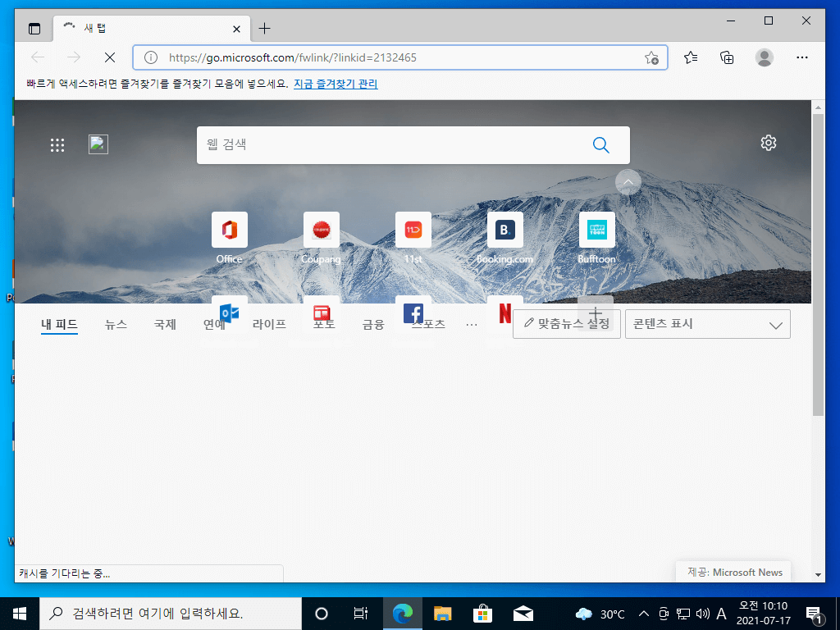Open page settings gear icon

(x=768, y=143)
